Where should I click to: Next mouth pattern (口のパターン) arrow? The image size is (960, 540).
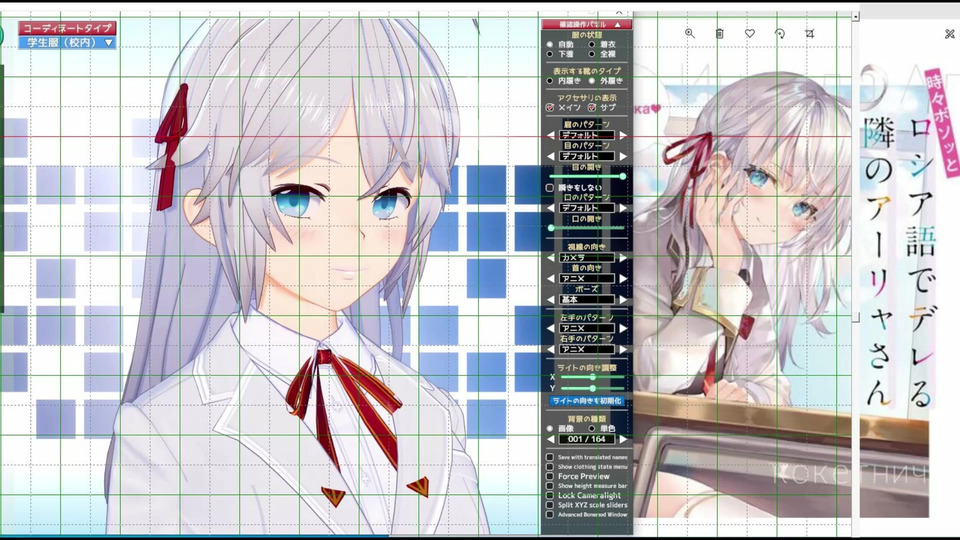[x=623, y=208]
